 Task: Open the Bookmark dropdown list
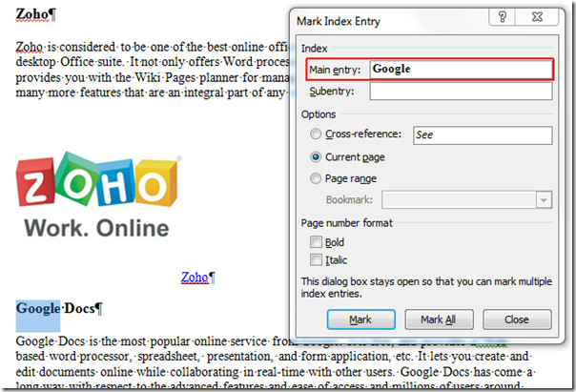[x=544, y=200]
